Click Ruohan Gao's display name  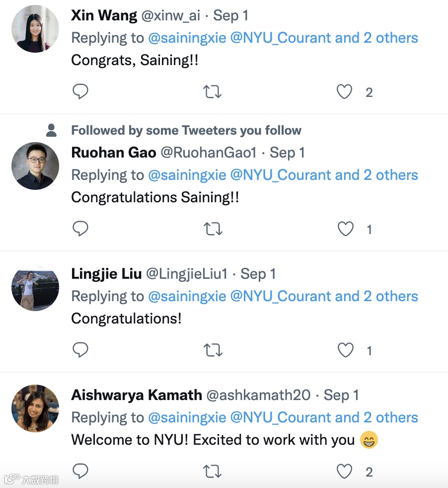tap(114, 153)
